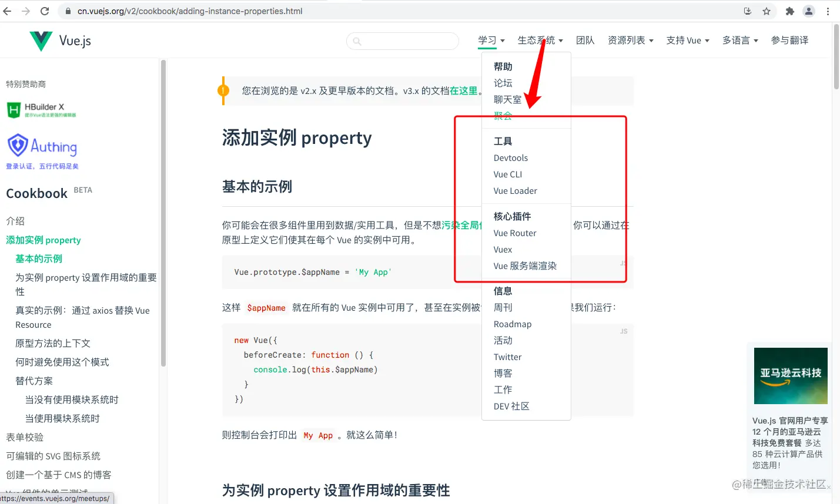Screen dimensions: 840x504
Task: Select 周刊 in the dropdown
Action: tap(503, 308)
